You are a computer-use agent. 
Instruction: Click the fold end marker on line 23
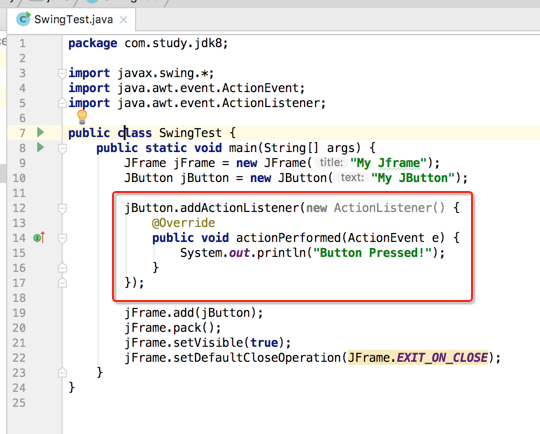[62, 373]
